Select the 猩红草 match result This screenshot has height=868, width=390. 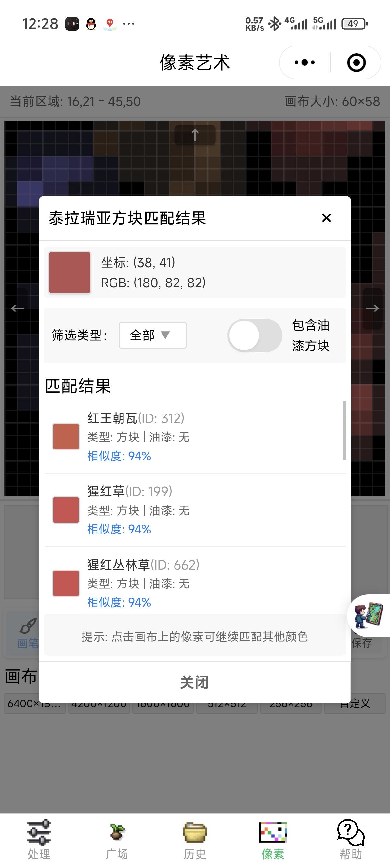195,510
